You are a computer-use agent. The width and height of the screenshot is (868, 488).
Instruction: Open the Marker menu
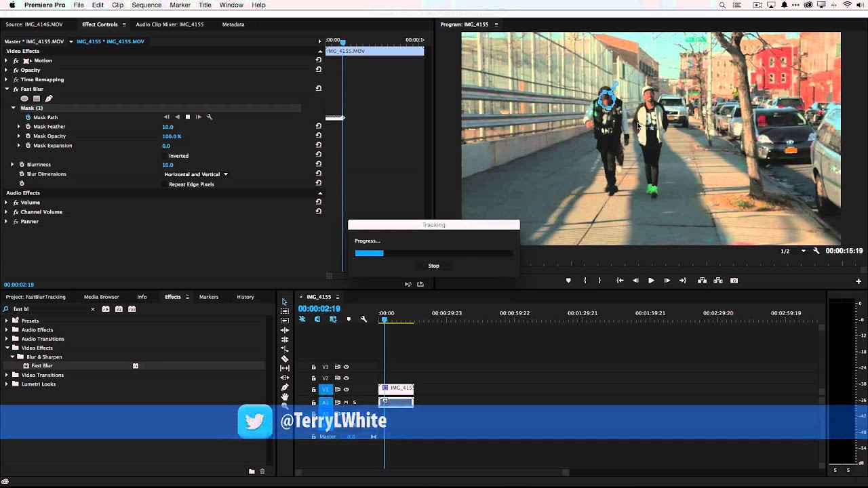[180, 5]
